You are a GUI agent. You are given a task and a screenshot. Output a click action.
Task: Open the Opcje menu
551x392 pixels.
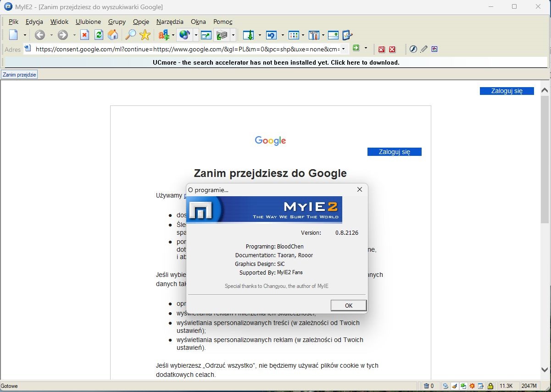(x=141, y=22)
